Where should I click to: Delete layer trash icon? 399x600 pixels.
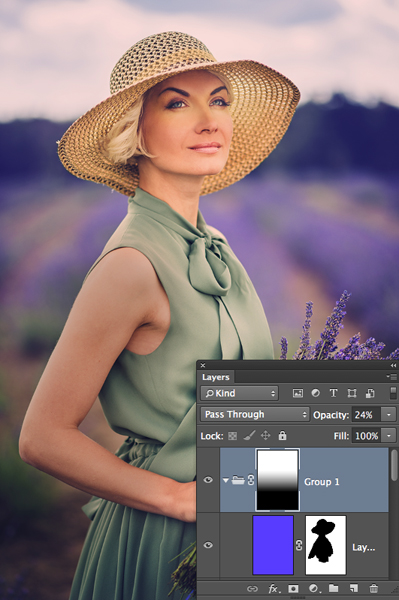click(374, 588)
